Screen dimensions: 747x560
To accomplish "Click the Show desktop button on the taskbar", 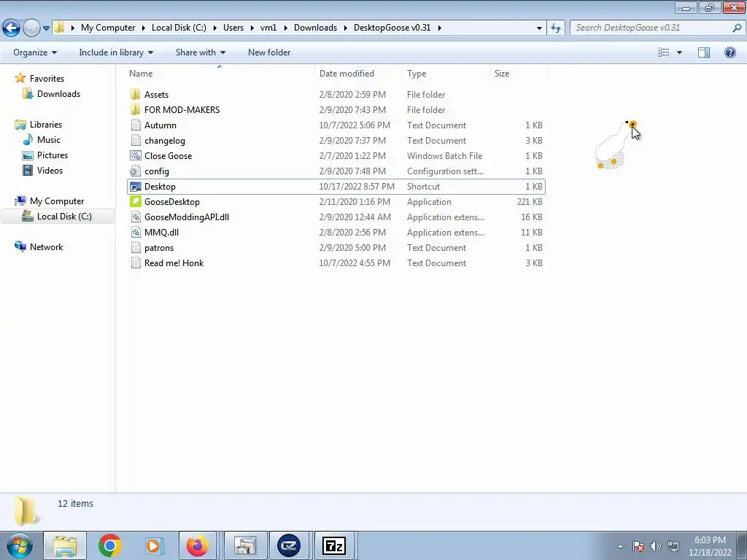I will [742, 545].
